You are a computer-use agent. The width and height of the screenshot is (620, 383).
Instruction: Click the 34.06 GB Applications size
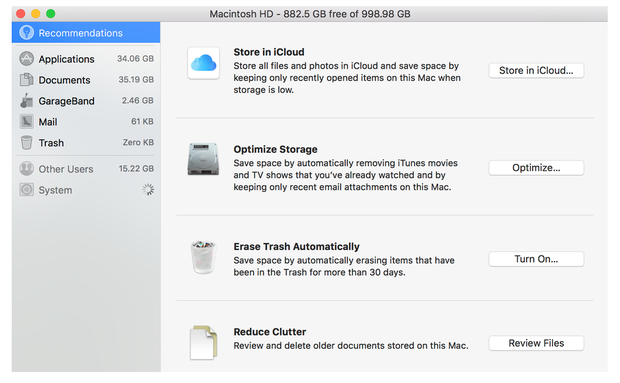135,58
